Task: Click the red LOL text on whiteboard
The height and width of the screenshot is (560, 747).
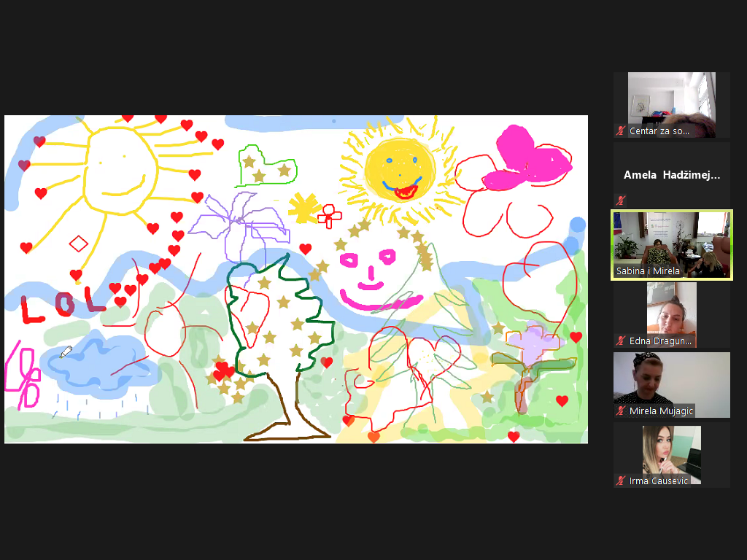Action: [x=62, y=306]
